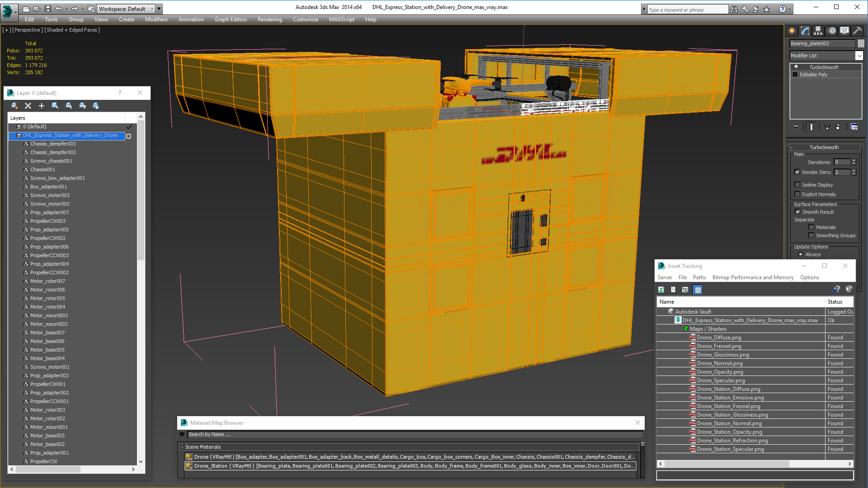Viewport: 868px width, 488px height.
Task: Click the Delete layer X icon
Action: tap(28, 106)
